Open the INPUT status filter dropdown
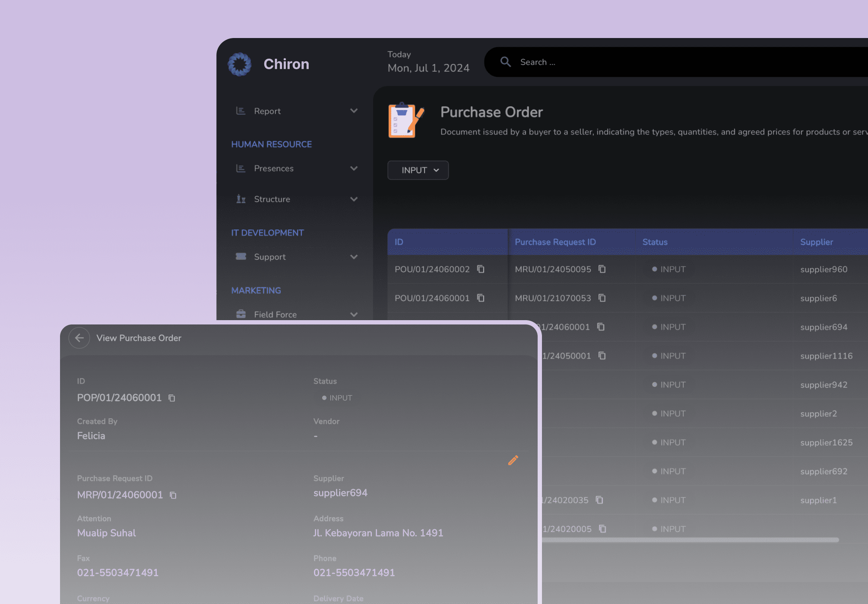 point(418,170)
